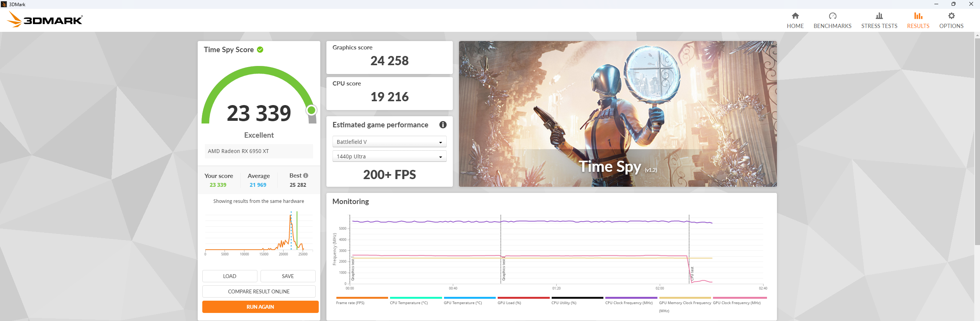Click the score distribution histogram chart
Screen dimensions: 980x321
click(x=259, y=233)
